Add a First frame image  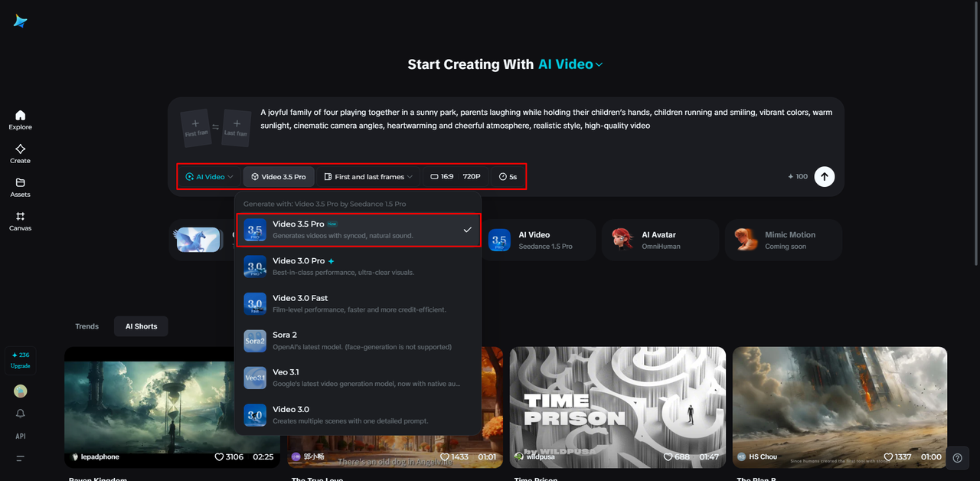pos(196,127)
